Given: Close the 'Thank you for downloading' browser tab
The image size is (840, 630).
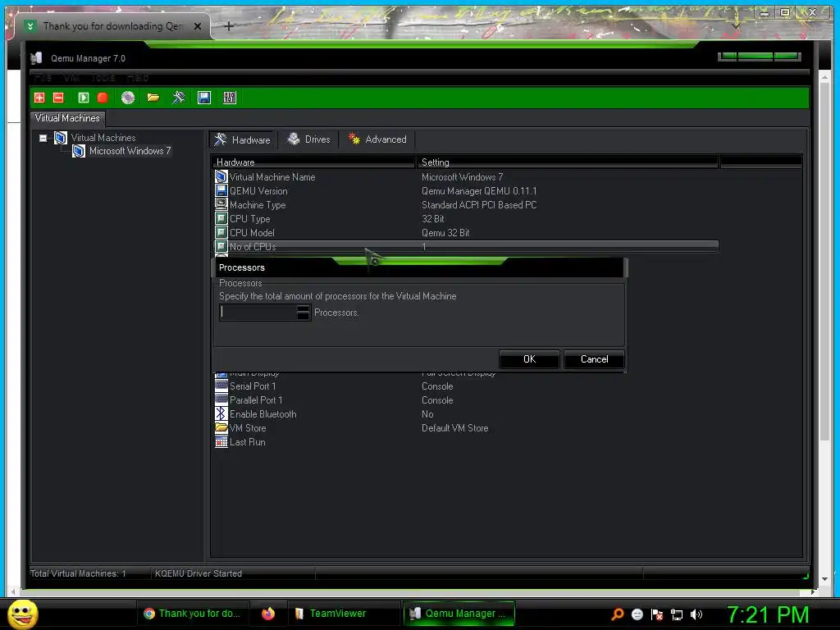Looking at the screenshot, I should (198, 25).
